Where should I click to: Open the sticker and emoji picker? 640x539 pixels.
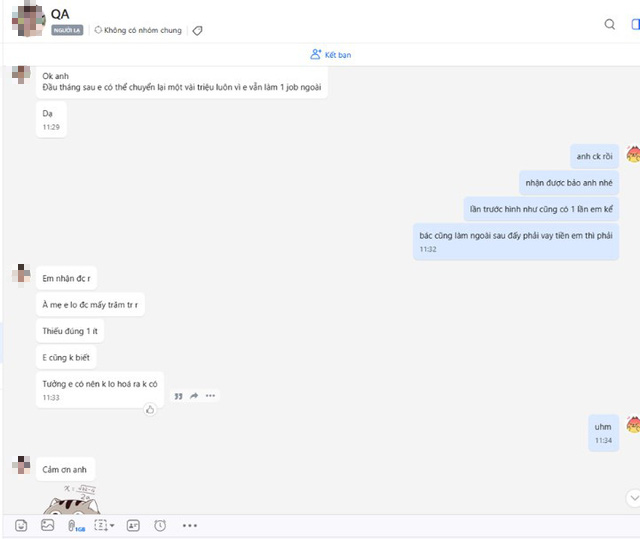click(21, 525)
